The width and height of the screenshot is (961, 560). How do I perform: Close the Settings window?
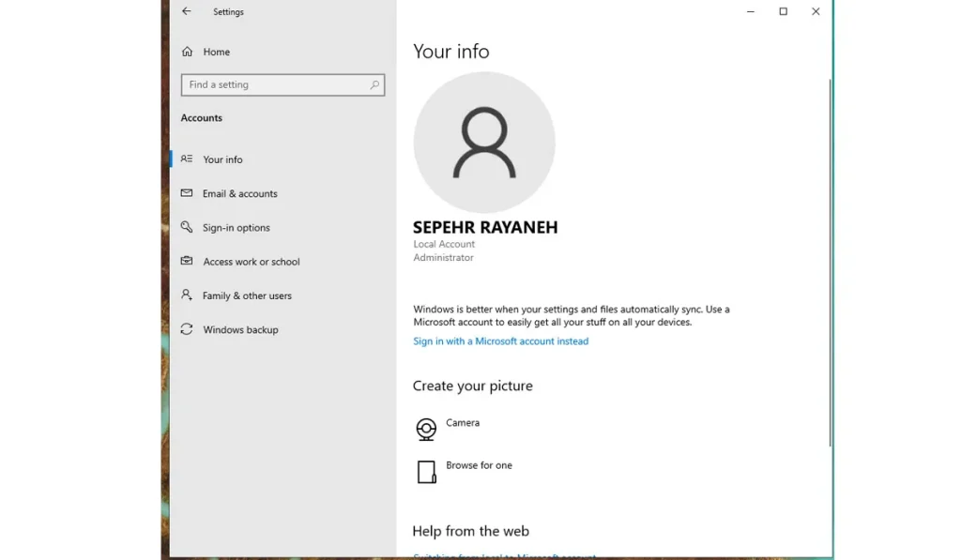pyautogui.click(x=816, y=12)
